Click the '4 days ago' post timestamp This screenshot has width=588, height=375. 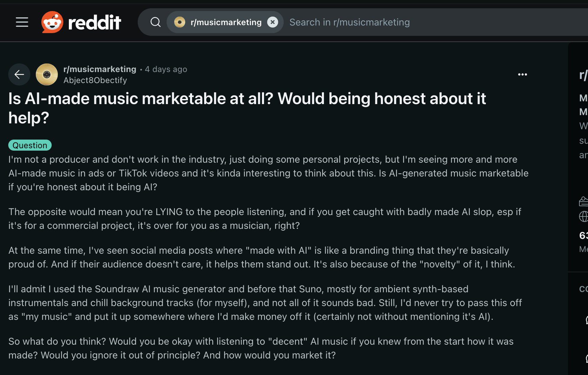(166, 69)
